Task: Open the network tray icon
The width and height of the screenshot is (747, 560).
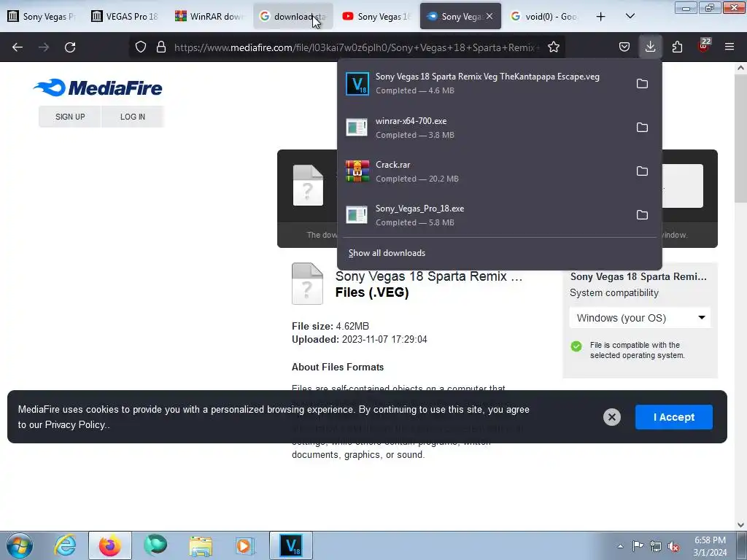Action: [x=656, y=546]
